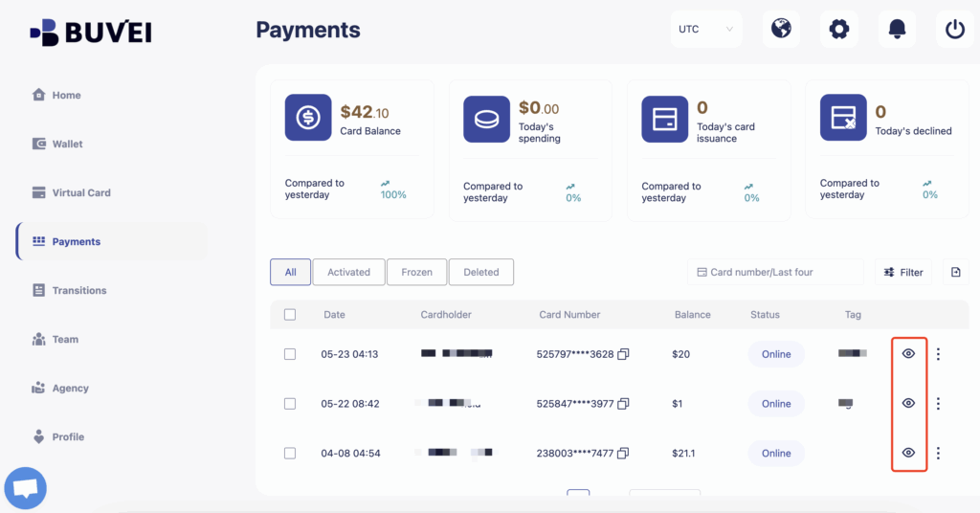Open settings via the gear icon
This screenshot has width=980, height=513.
pyautogui.click(x=839, y=29)
